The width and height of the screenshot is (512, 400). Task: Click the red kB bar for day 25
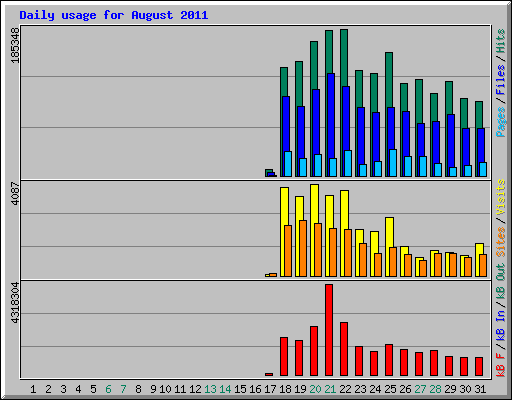(x=389, y=360)
